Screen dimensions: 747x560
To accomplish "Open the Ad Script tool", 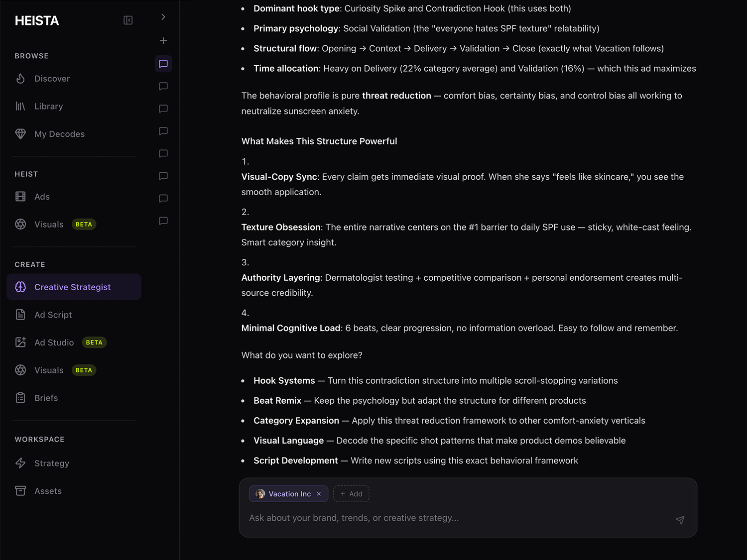I will tap(53, 315).
